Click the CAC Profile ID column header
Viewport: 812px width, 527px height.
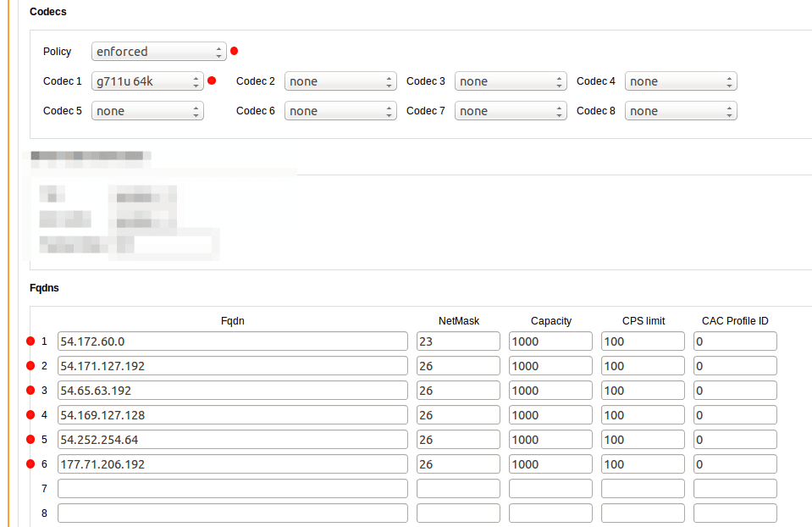pyautogui.click(x=734, y=320)
